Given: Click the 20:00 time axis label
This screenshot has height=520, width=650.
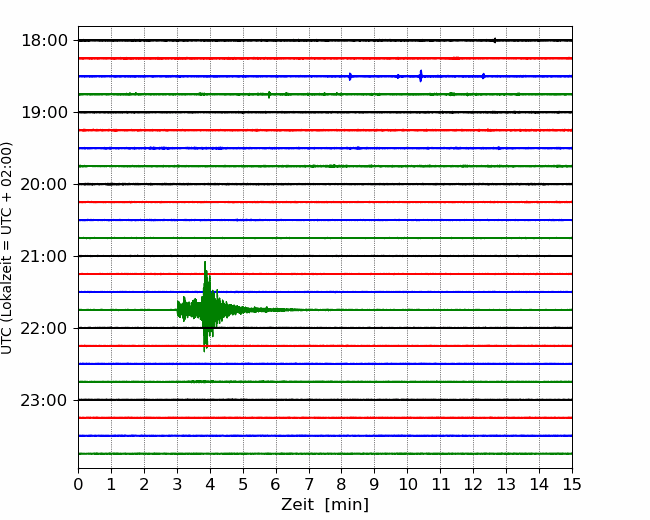Looking at the screenshot, I should [44, 184].
